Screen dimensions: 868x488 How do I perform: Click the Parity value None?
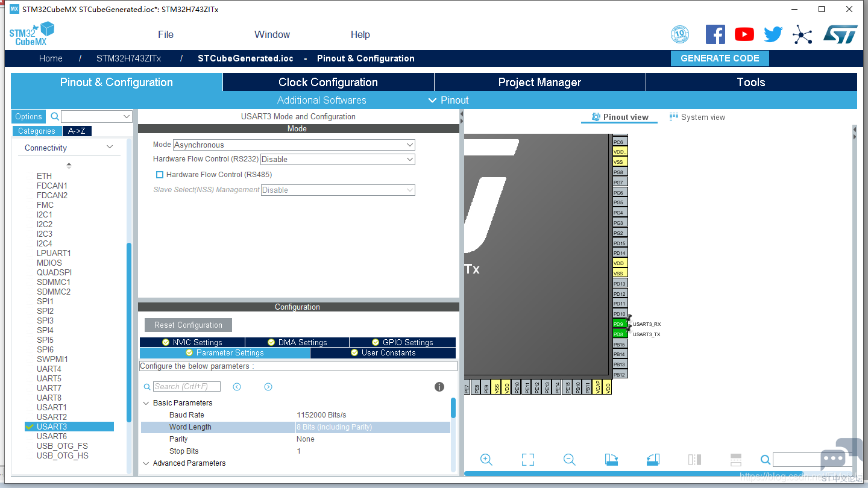(x=306, y=439)
